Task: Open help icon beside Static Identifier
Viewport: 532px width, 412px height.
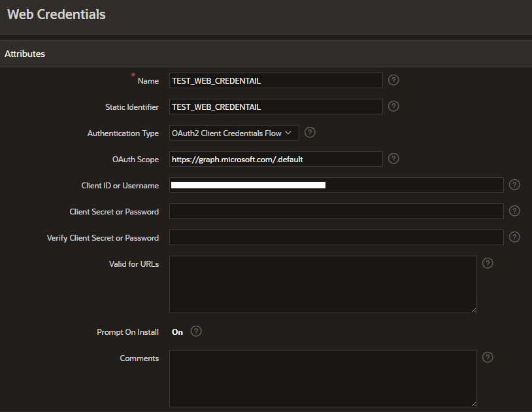Action: click(393, 106)
